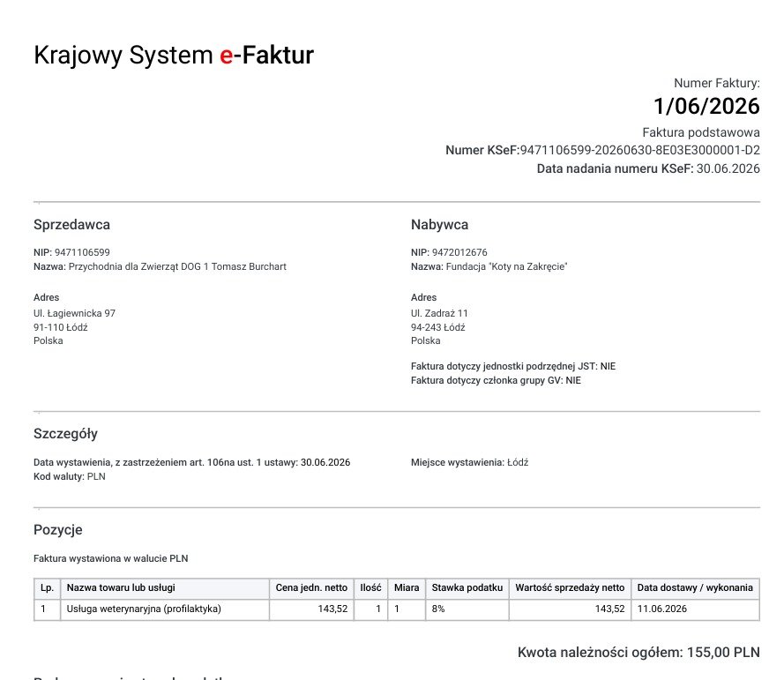The height and width of the screenshot is (680, 784).
Task: Click buyer address Ul. Zadraż 11
Action: 439,313
